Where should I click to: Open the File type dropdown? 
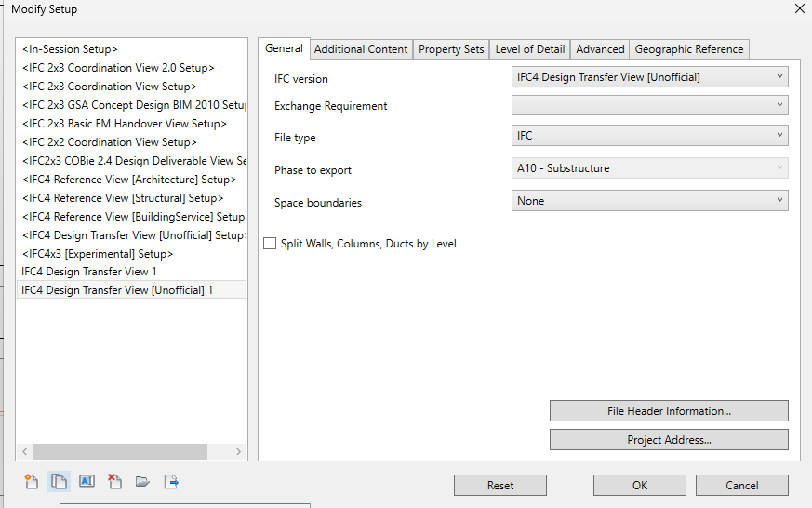[650, 136]
